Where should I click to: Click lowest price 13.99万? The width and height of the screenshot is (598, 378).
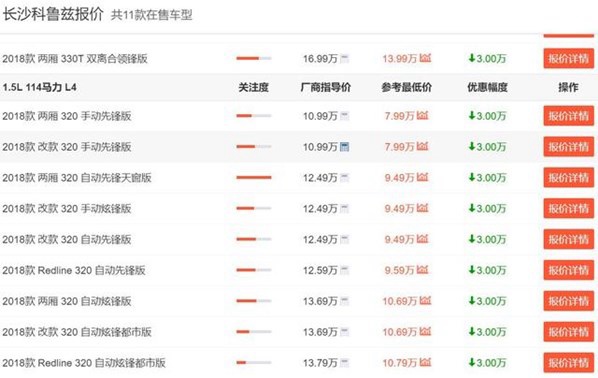[400, 59]
